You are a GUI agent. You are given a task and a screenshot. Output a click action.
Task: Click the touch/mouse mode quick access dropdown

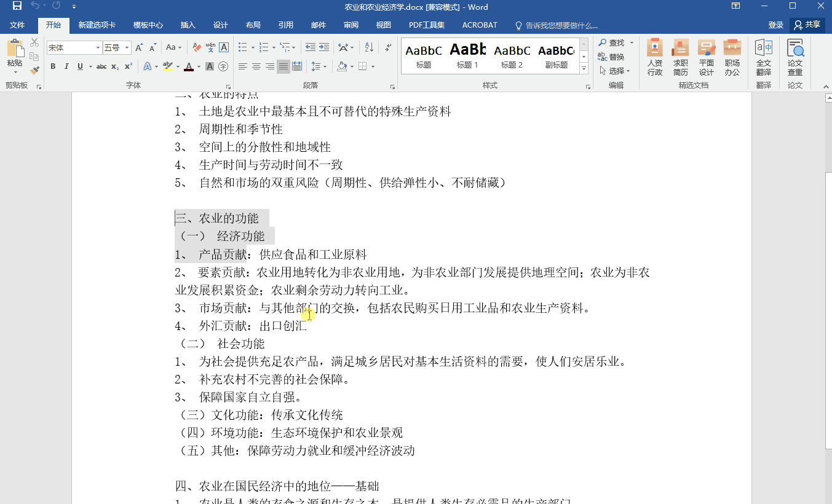coord(74,6)
